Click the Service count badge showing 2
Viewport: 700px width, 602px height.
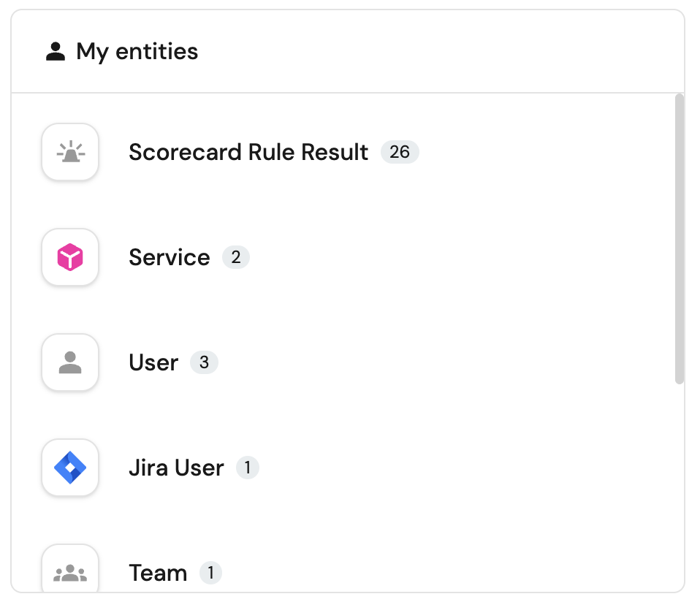click(x=235, y=257)
